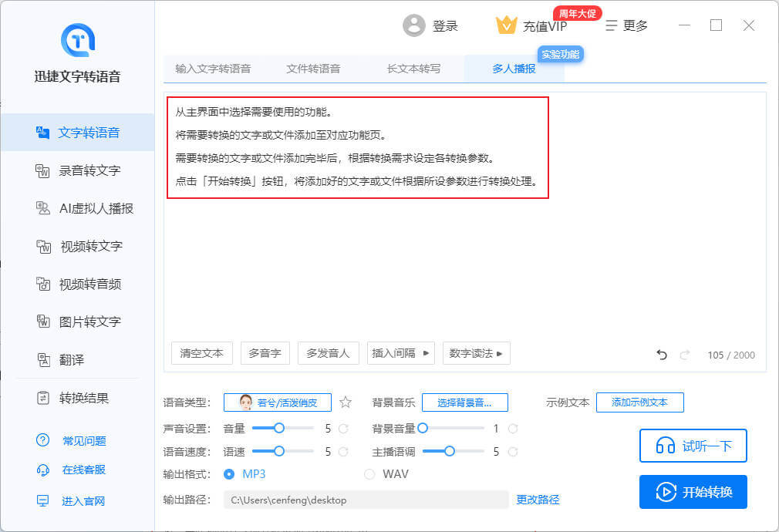The height and width of the screenshot is (532, 779).
Task: Click the undo arrow icon
Action: coord(661,355)
